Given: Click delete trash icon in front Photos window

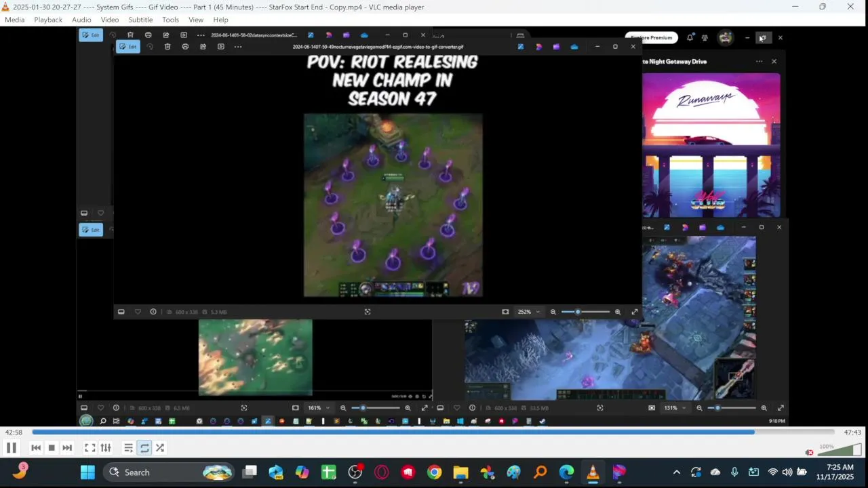Looking at the screenshot, I should (167, 47).
